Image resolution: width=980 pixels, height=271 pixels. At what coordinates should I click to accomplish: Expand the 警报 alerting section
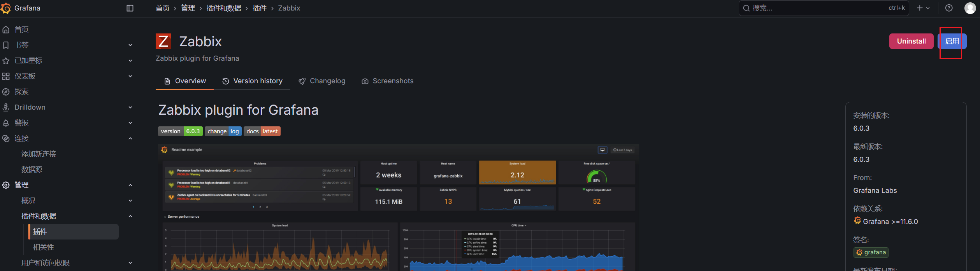point(130,123)
